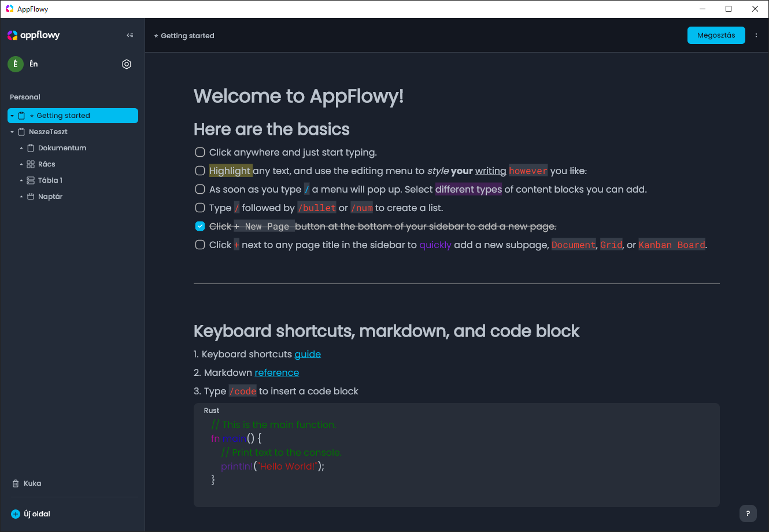Open the Dokumentum subpage
The height and width of the screenshot is (532, 769).
click(73, 148)
